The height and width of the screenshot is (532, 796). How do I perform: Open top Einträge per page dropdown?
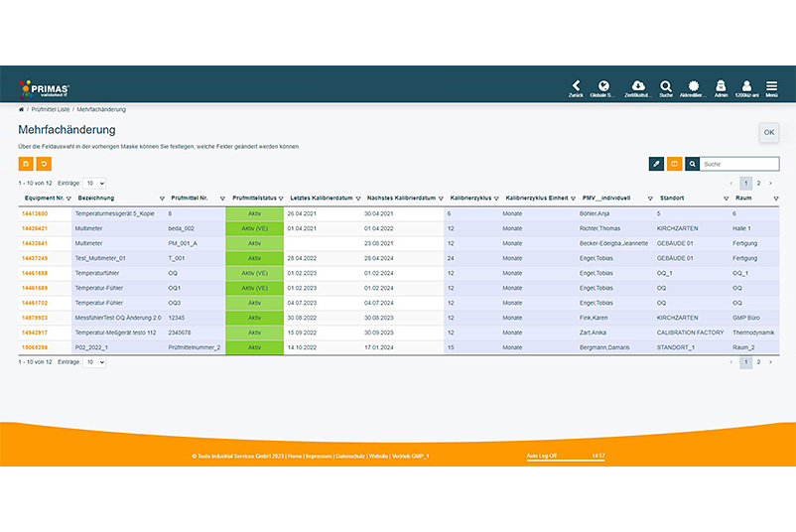[x=94, y=184]
